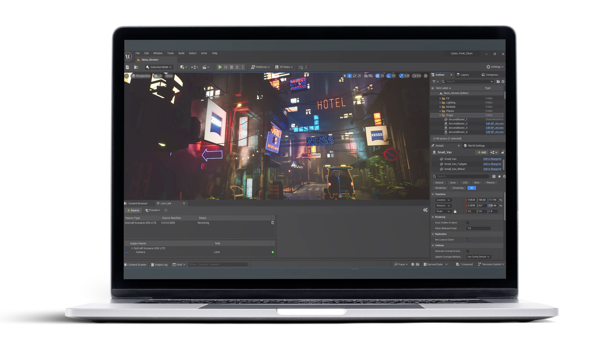Open the Cinematics clapperboard toolbar menu
This screenshot has height=364, width=616.
[x=206, y=67]
